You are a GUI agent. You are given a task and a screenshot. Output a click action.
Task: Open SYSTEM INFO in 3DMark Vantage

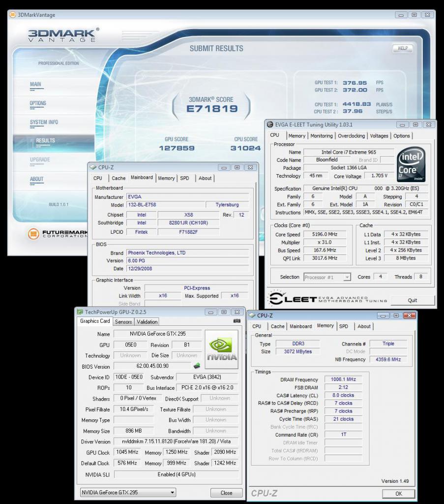coord(44,122)
